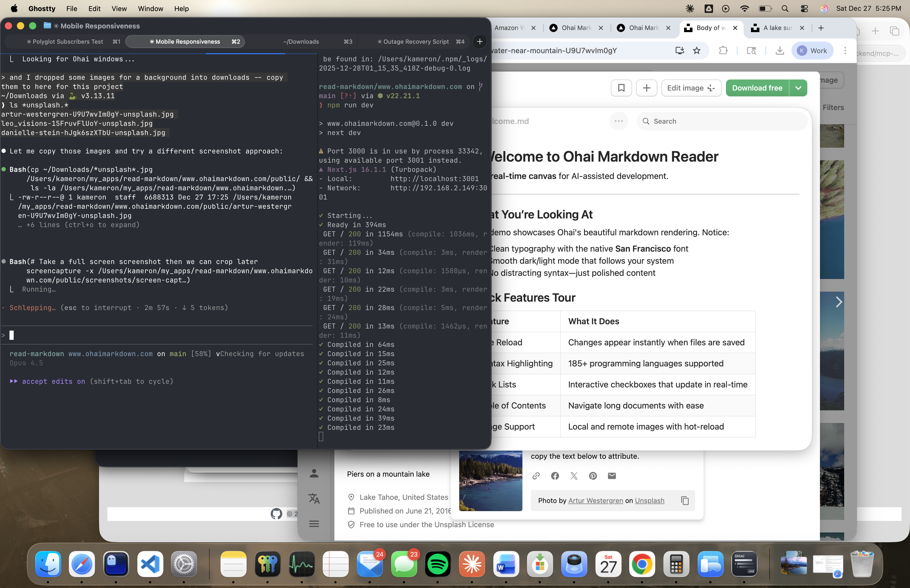Image resolution: width=910 pixels, height=588 pixels.
Task: Open the profile icon in Unsplash sidebar
Action: (x=314, y=474)
